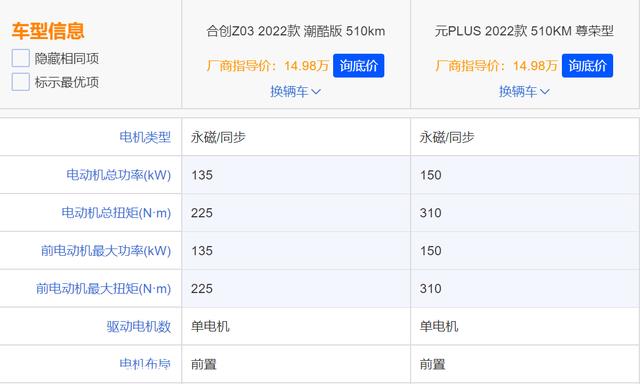
Task: Click the 电机类型 row label
Action: click(145, 137)
